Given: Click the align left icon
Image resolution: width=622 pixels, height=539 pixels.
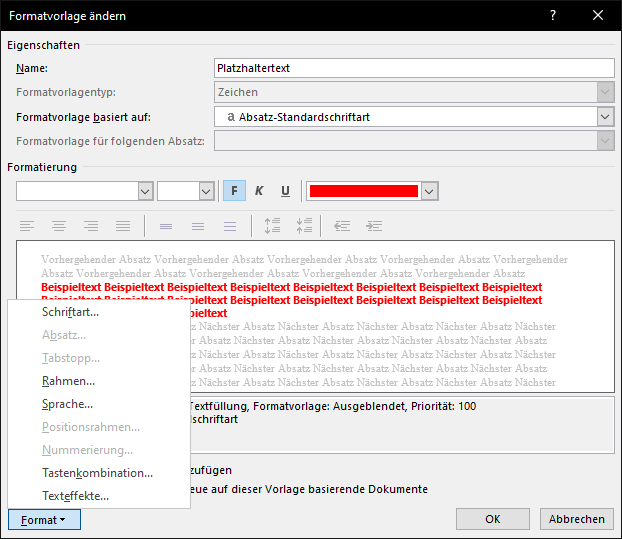Looking at the screenshot, I should click(x=27, y=226).
